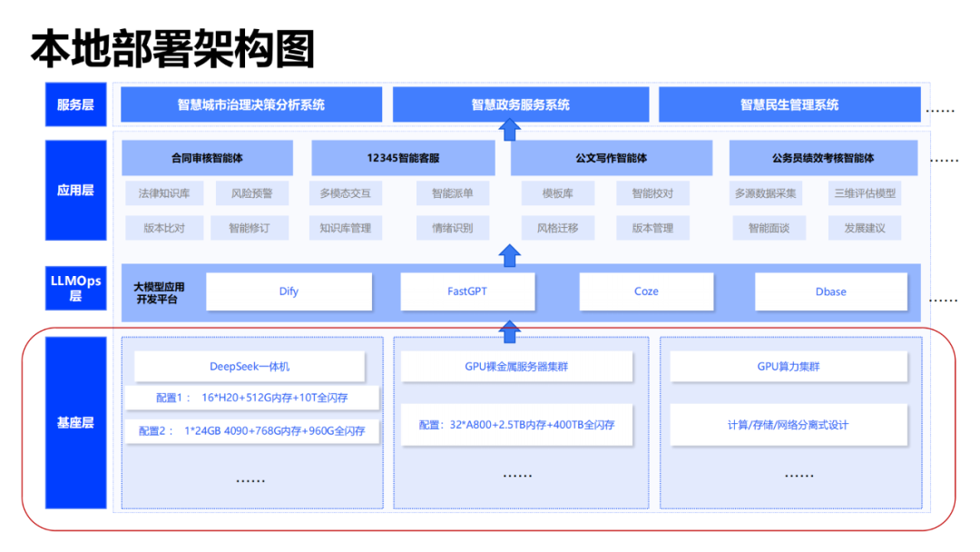This screenshot has width=980, height=552.
Task: Open 智慧城市治理决策分析系统 box
Action: coord(251,104)
